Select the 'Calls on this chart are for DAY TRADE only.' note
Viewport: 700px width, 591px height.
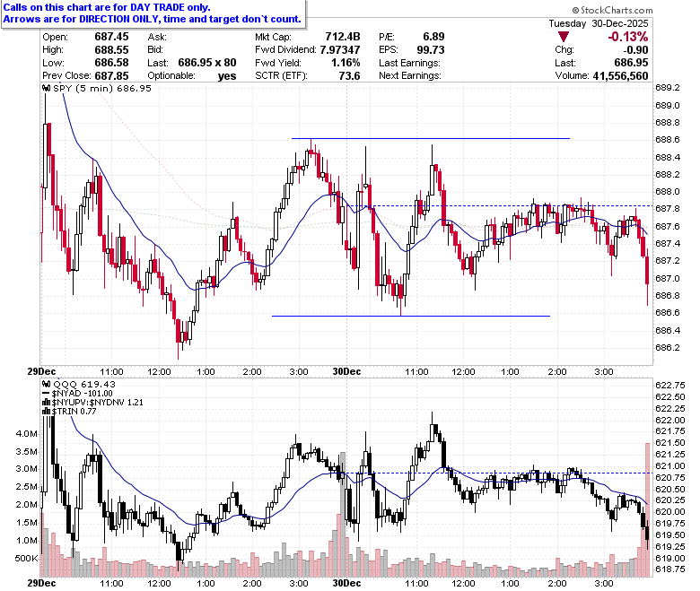click(107, 7)
